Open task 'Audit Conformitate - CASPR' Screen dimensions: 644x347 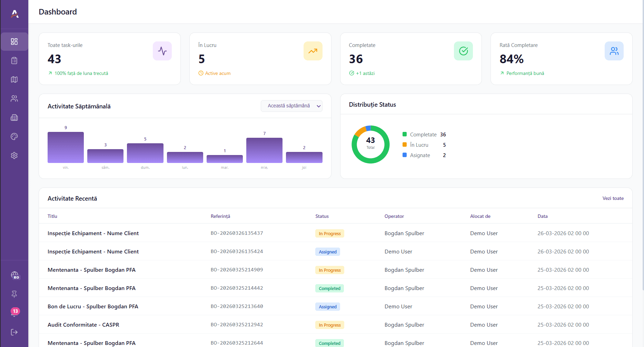pos(83,325)
